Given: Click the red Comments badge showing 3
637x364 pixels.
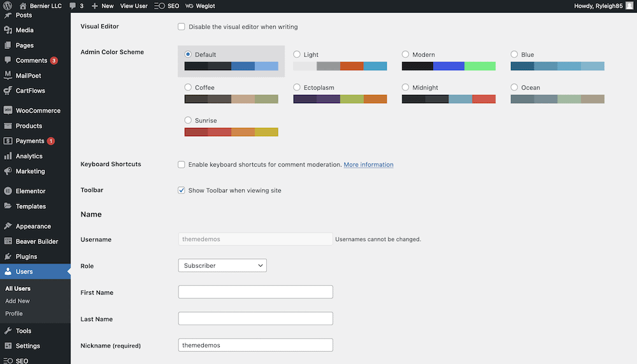Looking at the screenshot, I should (54, 60).
